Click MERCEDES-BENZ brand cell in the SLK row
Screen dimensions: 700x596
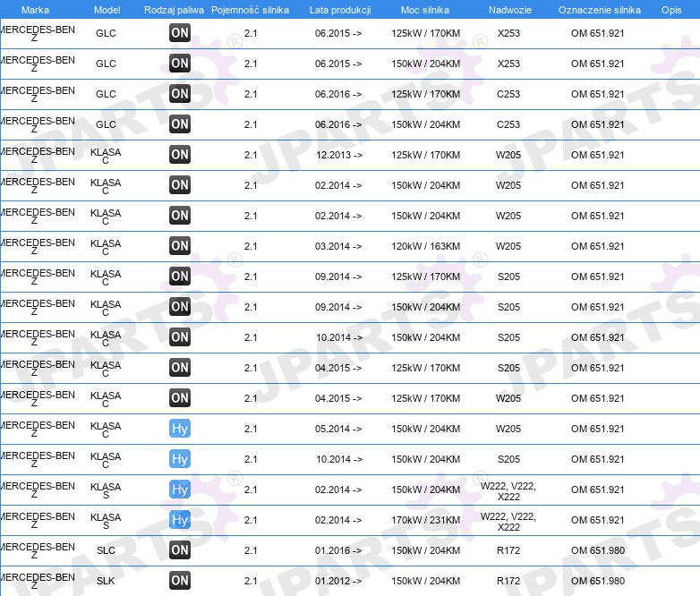pos(38,581)
